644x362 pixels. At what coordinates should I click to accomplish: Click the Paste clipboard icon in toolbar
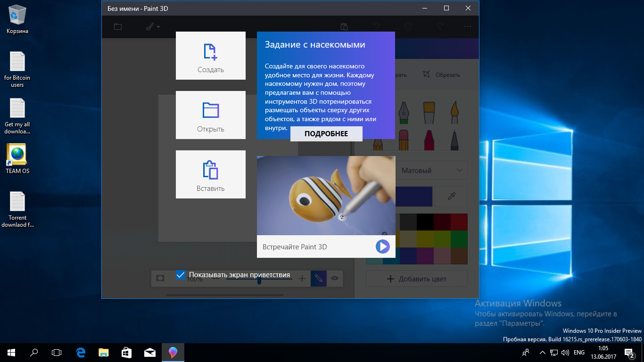click(344, 27)
